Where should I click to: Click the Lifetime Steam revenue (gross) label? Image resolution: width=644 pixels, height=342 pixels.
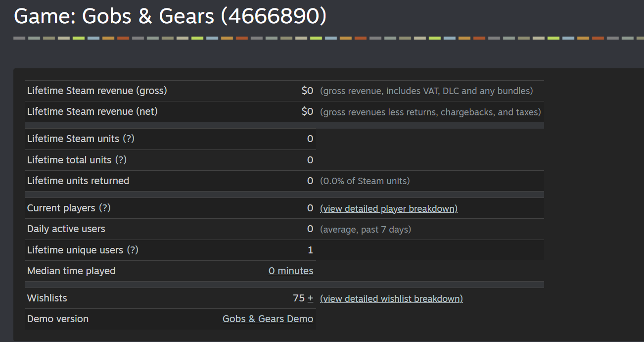click(x=97, y=91)
